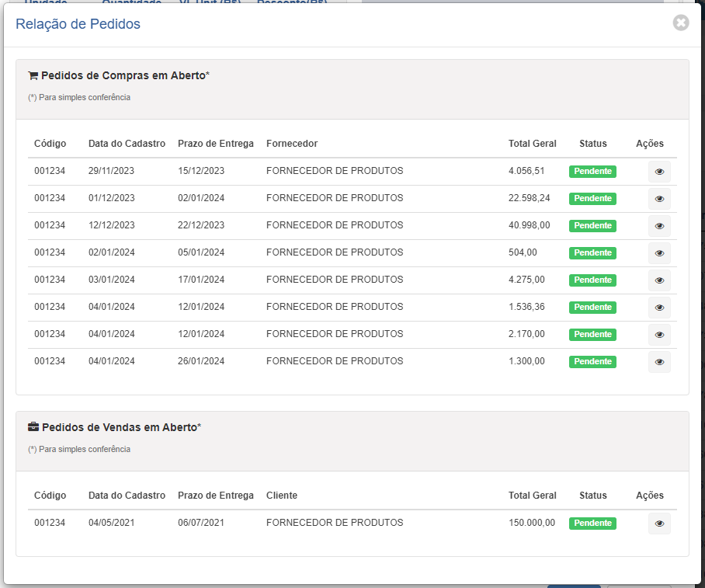Screen dimensions: 705x588
Task: Click Pendente status of order 22.598,24
Action: point(592,198)
